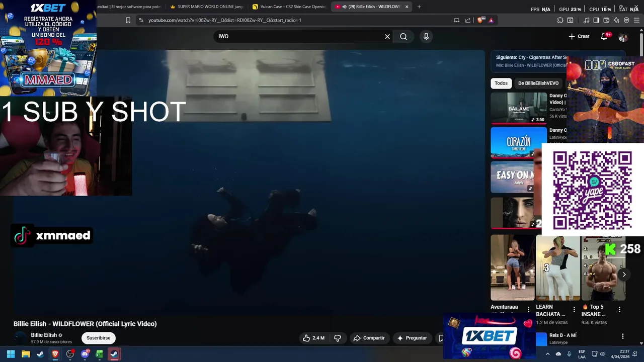Open YouTube notifications bell
Viewport: 644px width, 362px height.
[605, 36]
